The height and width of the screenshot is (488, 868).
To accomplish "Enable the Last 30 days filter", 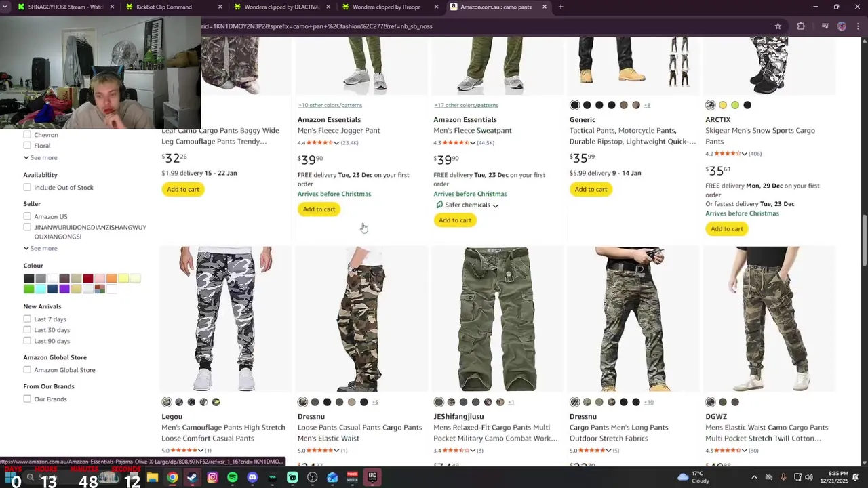I will coord(27,330).
